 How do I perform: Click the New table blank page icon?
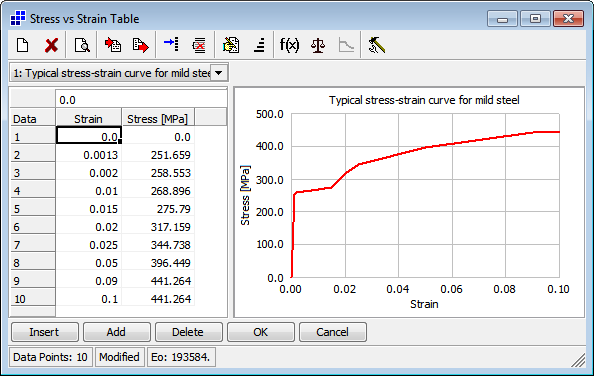click(23, 45)
